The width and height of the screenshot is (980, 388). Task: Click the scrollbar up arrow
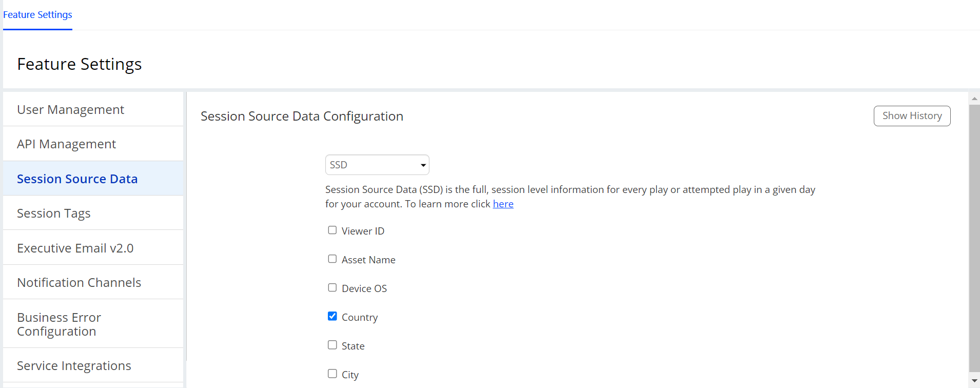click(974, 99)
